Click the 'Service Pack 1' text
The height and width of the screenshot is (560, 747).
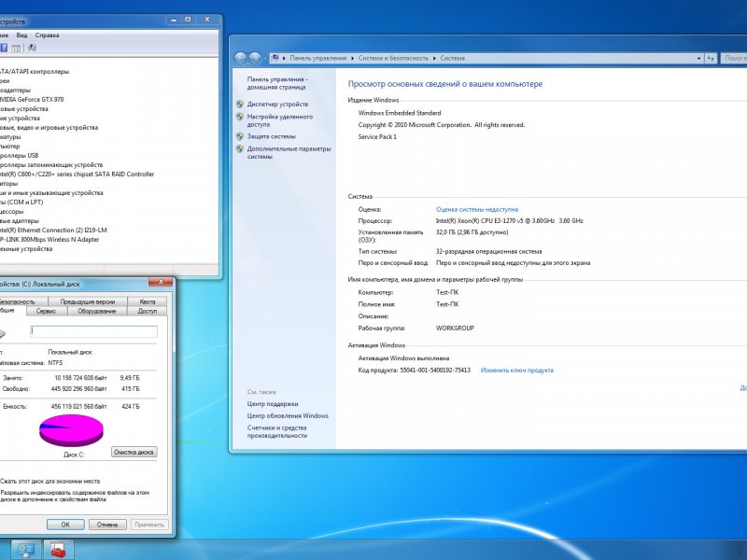377,136
